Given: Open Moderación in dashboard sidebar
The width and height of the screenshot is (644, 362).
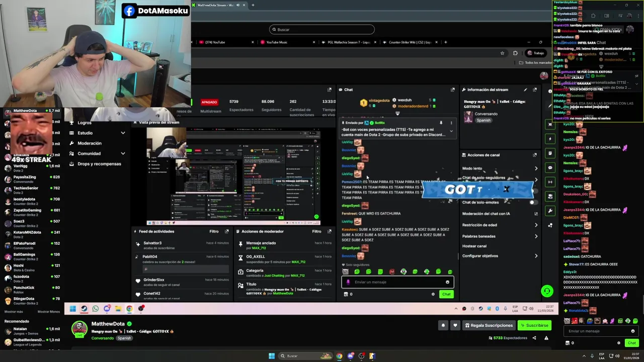Looking at the screenshot, I should (90, 143).
